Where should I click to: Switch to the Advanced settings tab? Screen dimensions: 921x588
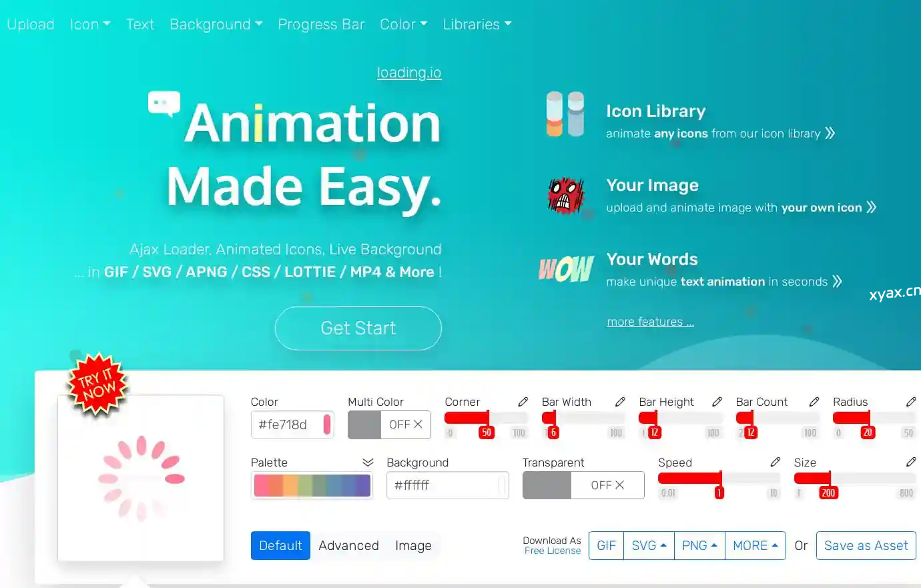[x=348, y=545]
